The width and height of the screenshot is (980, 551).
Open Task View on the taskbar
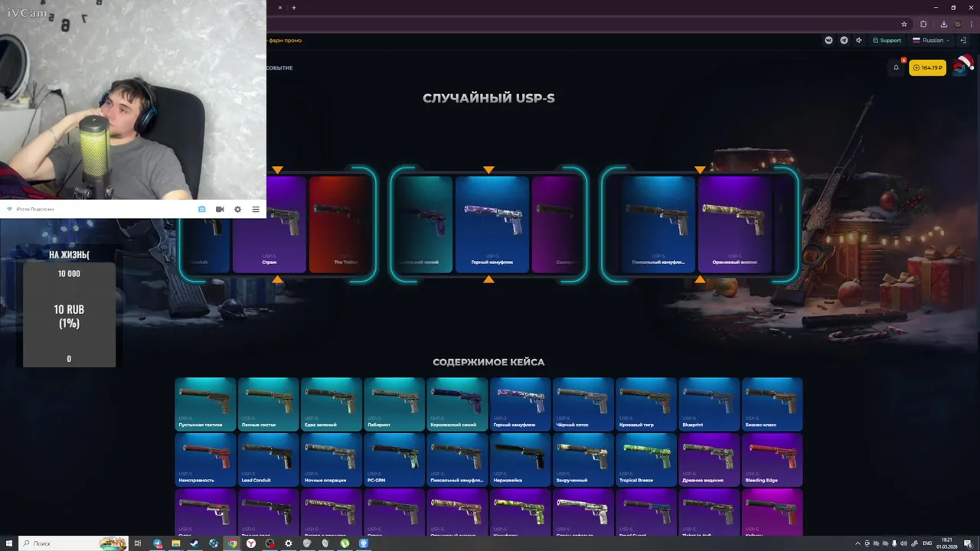(138, 543)
